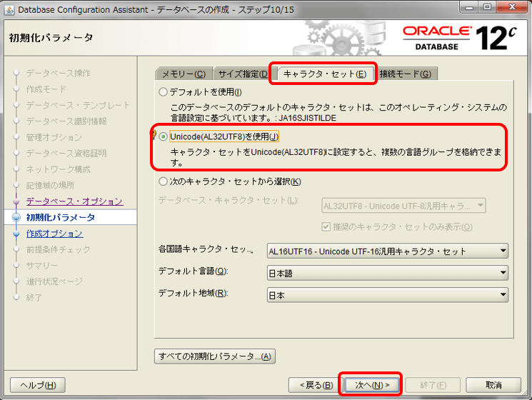Choose 次のキャラクタ・セットから選択 radio option
This screenshot has width=532, height=400.
pyautogui.click(x=164, y=181)
